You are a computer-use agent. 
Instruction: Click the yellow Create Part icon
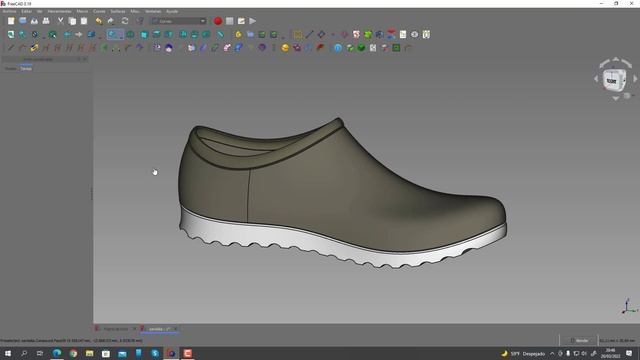(238, 35)
